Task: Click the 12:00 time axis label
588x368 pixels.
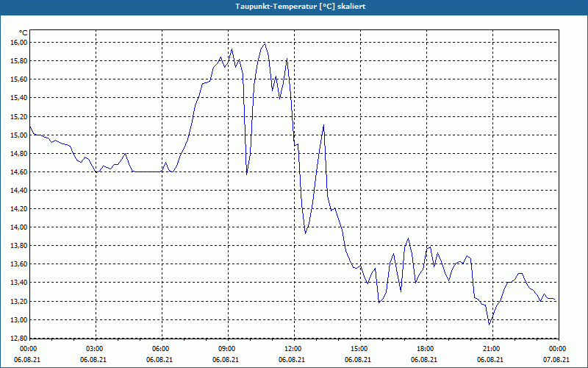Action: 292,349
